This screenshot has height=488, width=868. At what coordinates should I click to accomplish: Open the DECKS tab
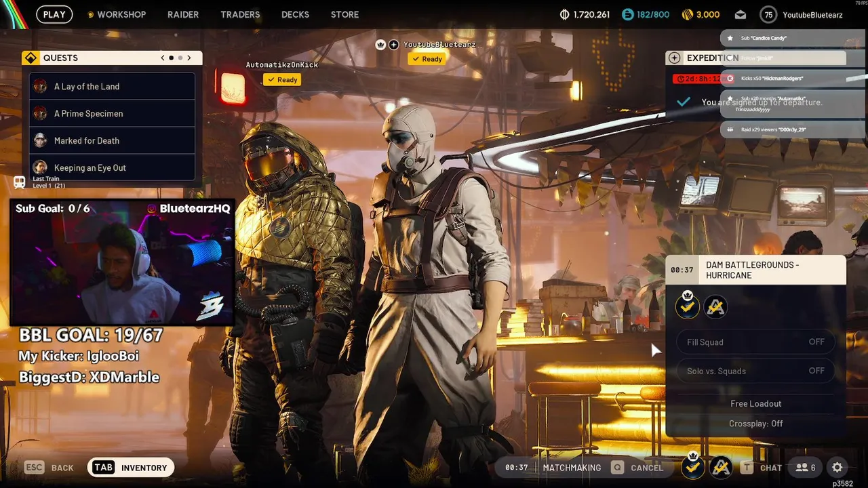pos(295,14)
